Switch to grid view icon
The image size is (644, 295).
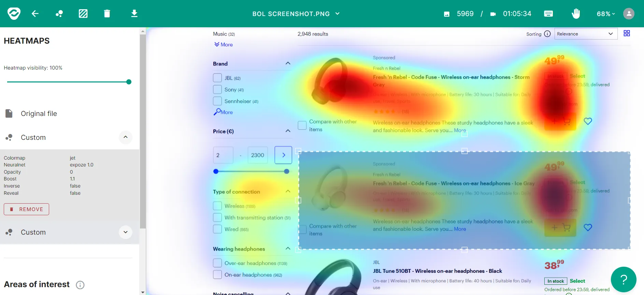coord(627,33)
